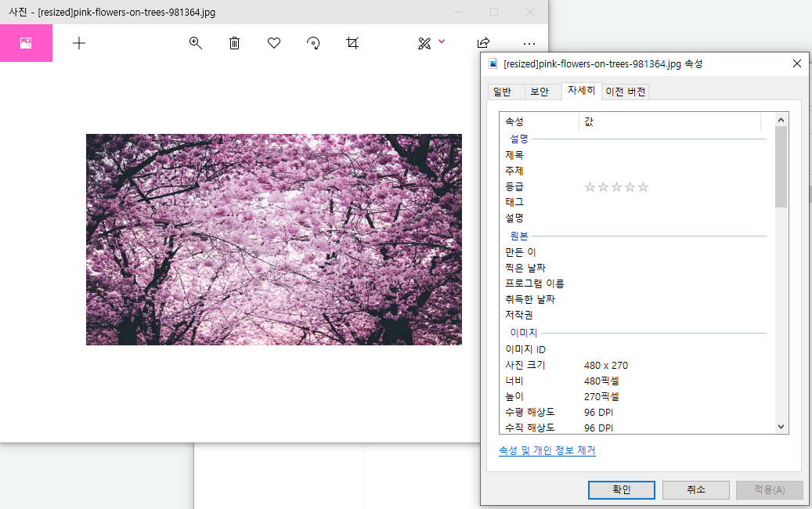812x509 pixels.
Task: Share the photo via share icon
Action: (x=483, y=43)
